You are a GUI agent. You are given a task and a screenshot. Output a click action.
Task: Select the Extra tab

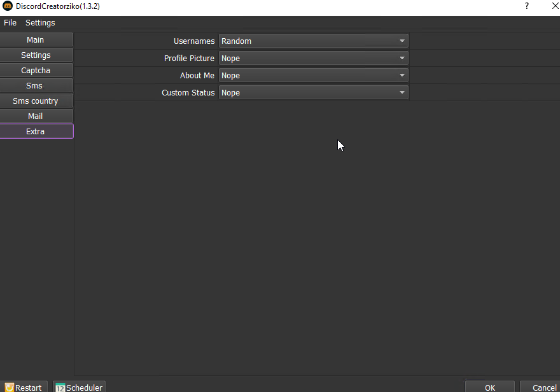point(36,131)
